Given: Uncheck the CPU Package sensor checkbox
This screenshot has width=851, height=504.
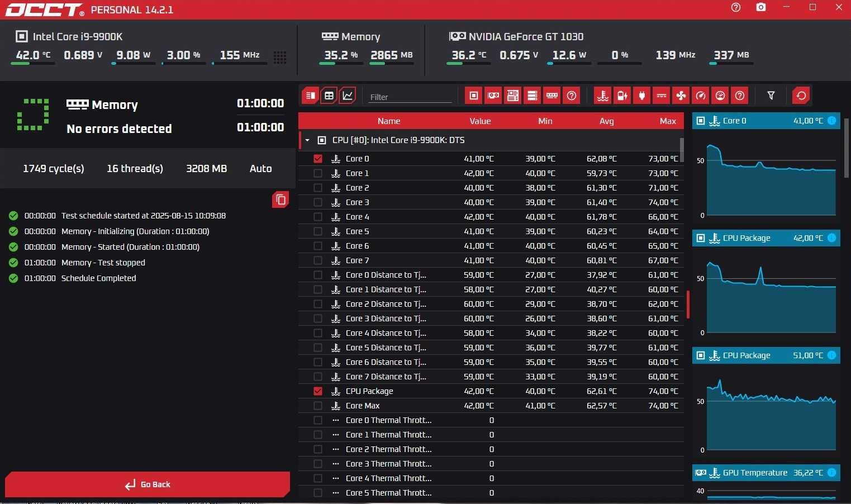Looking at the screenshot, I should click(318, 391).
